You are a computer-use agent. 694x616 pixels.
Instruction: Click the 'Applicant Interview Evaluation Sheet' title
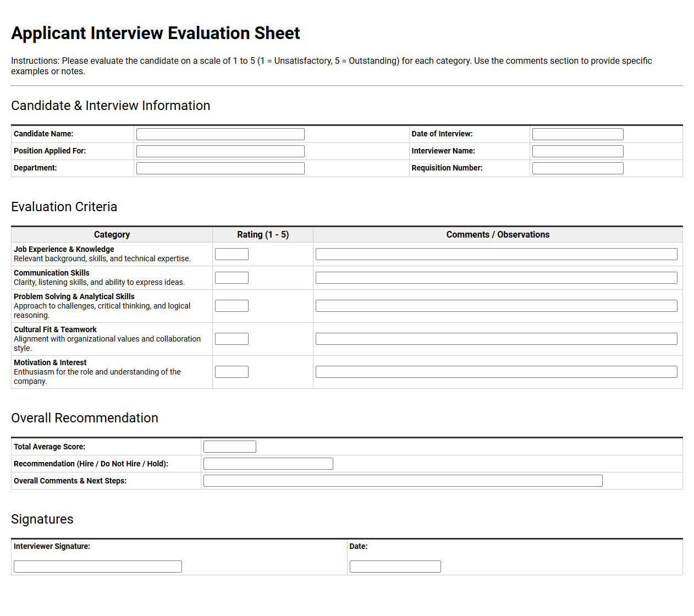point(156,33)
